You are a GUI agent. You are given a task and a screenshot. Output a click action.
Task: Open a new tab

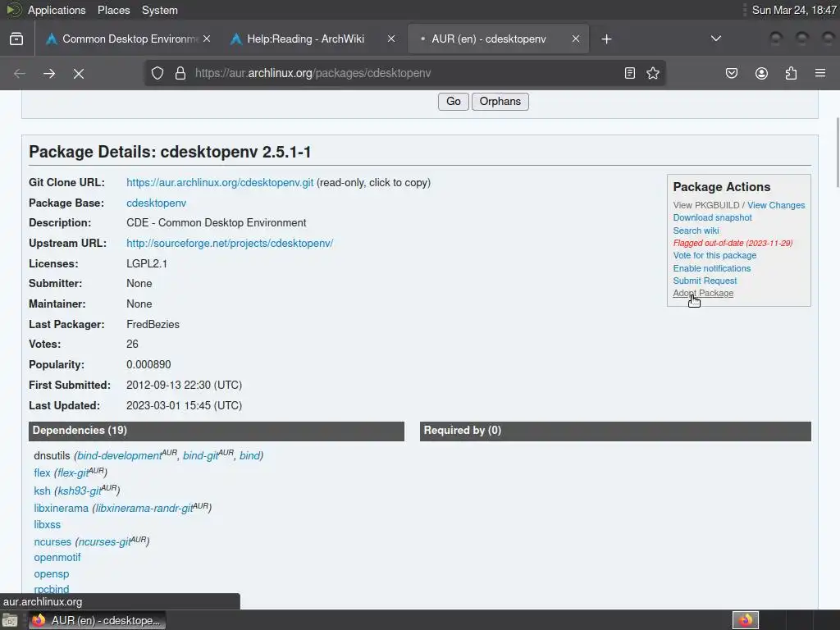coord(606,39)
